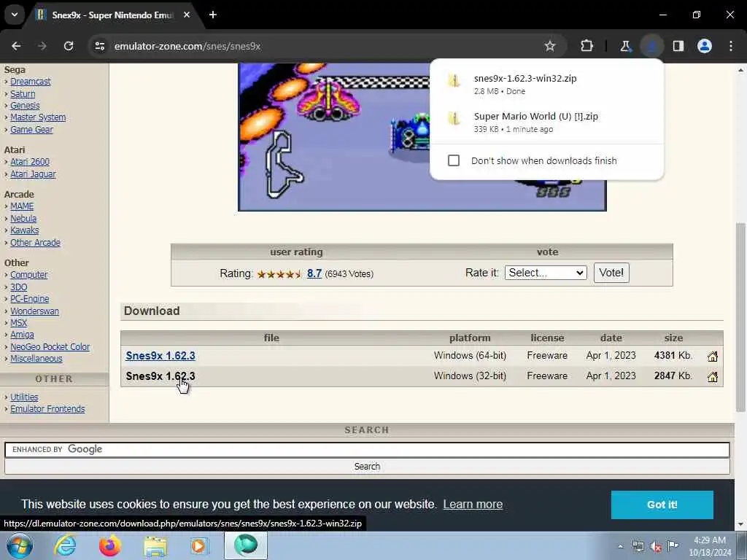Screen dimensions: 747x560
Task: Open the MSX link
Action: (x=18, y=322)
